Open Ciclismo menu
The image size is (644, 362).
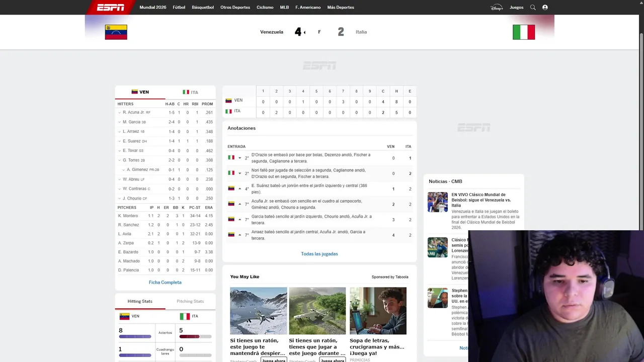(x=265, y=8)
